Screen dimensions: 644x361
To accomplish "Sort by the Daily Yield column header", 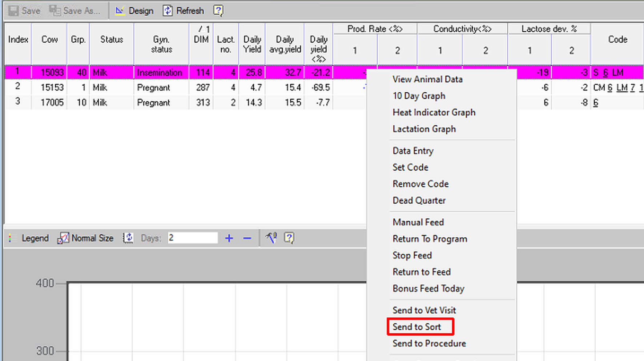I will click(x=252, y=44).
